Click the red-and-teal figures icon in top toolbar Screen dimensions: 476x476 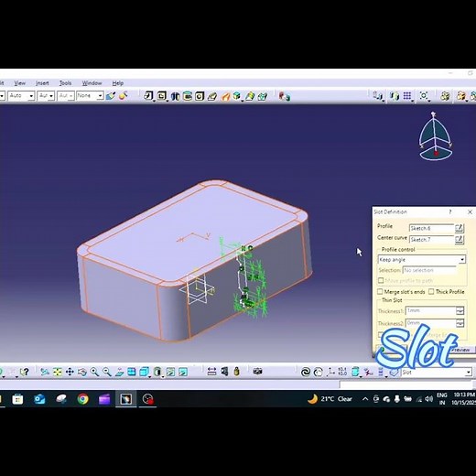point(285,96)
